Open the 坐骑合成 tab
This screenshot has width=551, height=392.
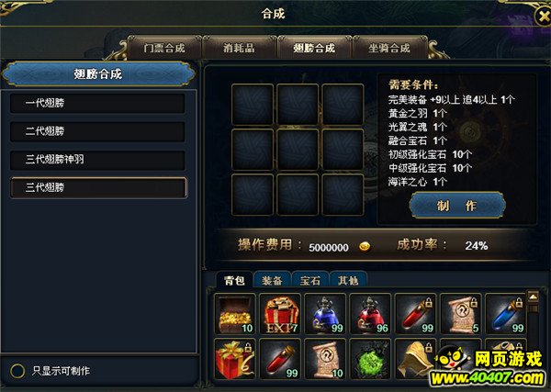coord(389,48)
